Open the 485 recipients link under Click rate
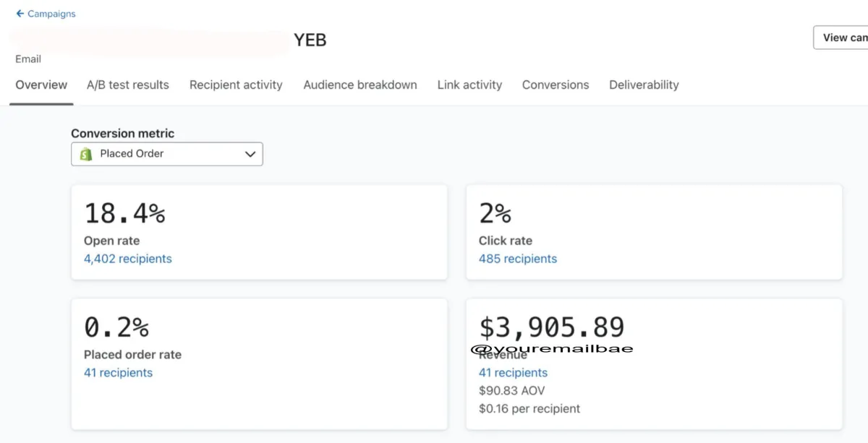Image resolution: width=868 pixels, height=443 pixels. click(518, 259)
